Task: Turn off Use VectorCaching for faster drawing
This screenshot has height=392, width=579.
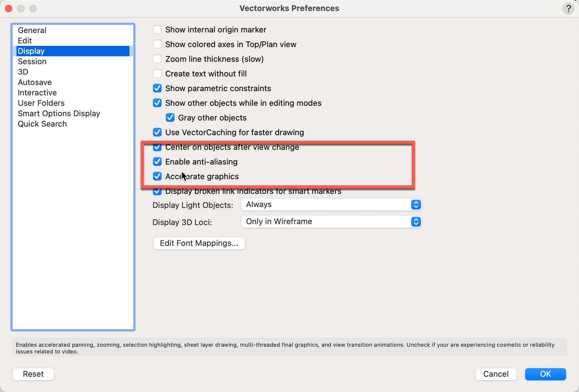Action: pos(157,132)
